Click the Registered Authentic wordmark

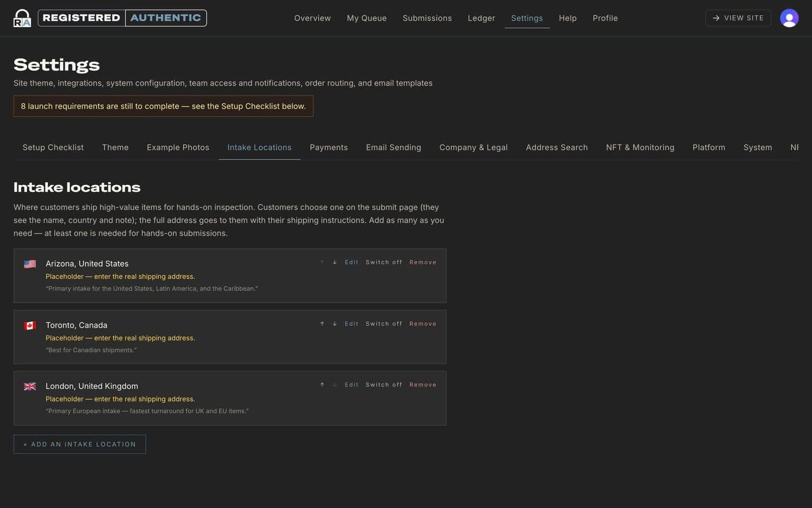pyautogui.click(x=122, y=18)
